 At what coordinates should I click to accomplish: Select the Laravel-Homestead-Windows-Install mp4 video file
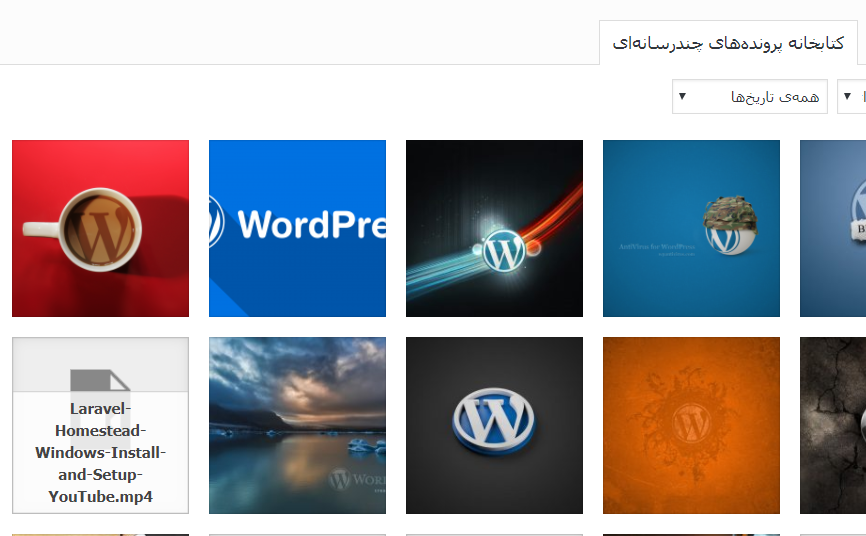pos(101,425)
